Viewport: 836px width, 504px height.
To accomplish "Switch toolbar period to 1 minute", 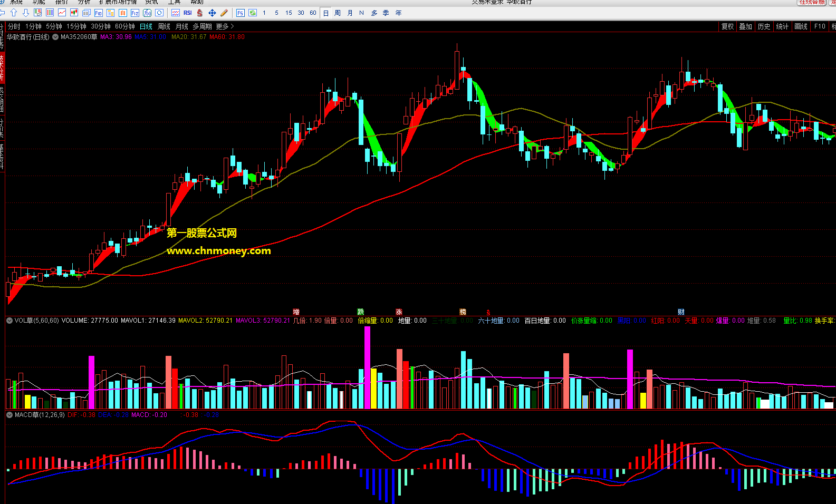I will (264, 13).
